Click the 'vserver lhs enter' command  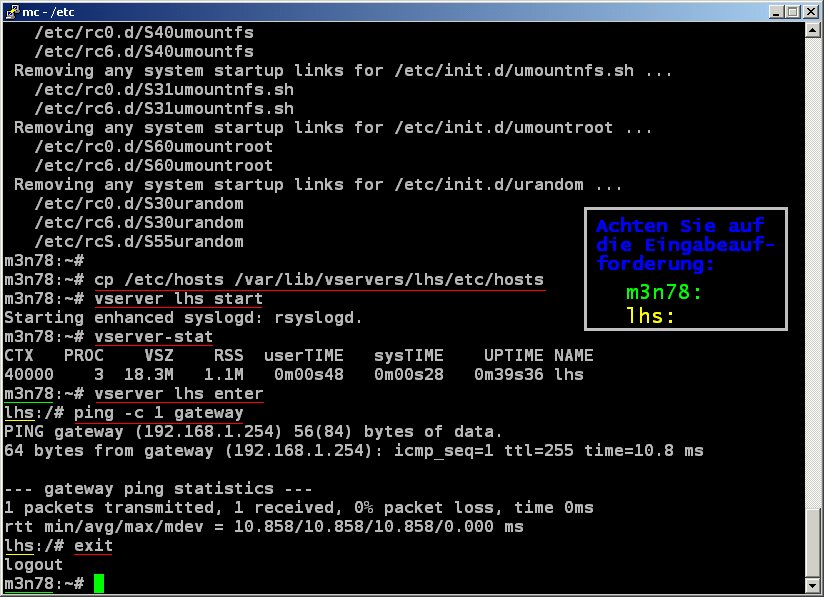click(178, 393)
